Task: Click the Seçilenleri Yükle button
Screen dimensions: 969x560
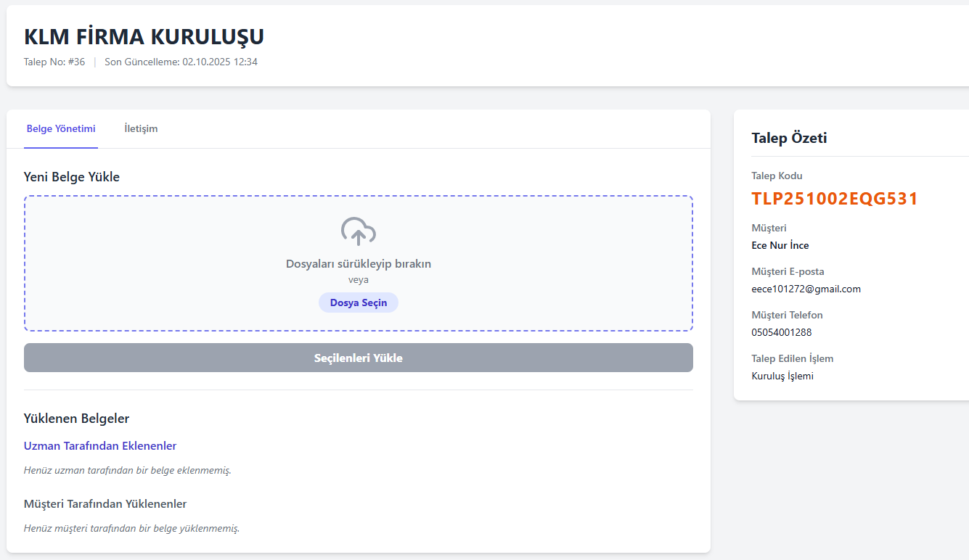Action: point(358,358)
